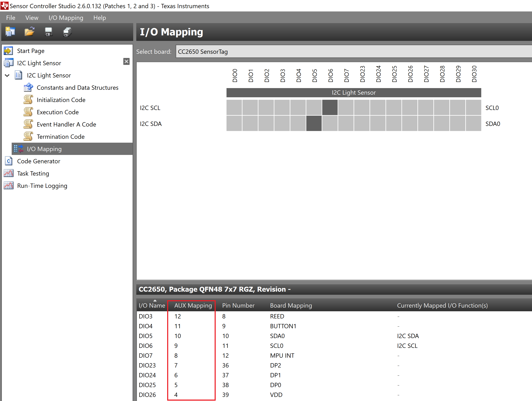Sort table by I/O Name header
532x401 pixels.
coord(152,306)
